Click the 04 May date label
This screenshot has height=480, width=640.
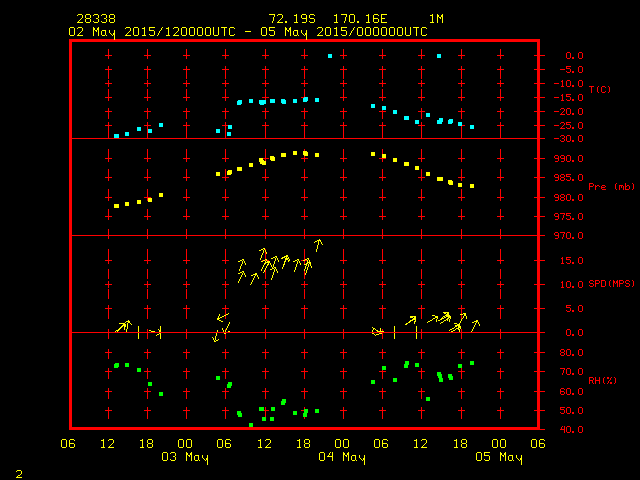(x=342, y=457)
